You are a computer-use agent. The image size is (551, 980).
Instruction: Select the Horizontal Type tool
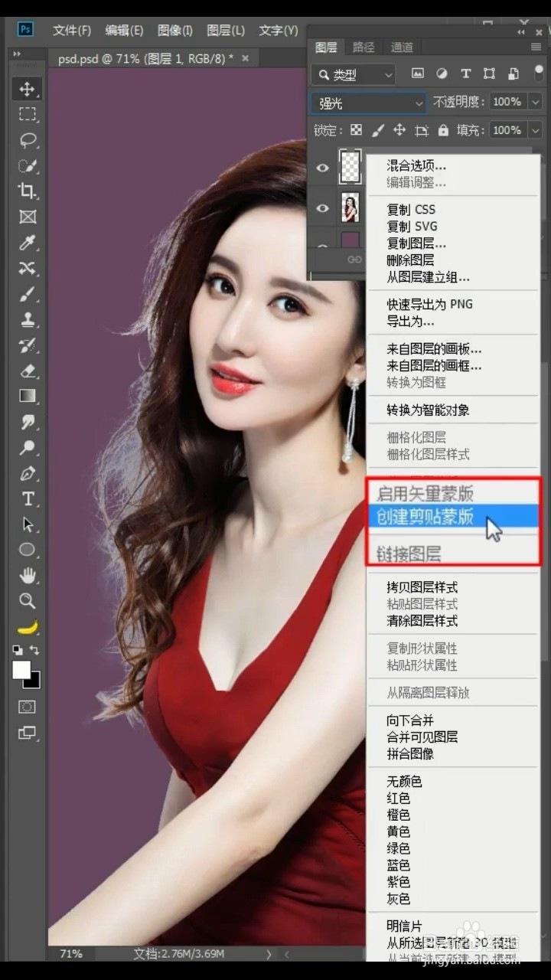(28, 499)
